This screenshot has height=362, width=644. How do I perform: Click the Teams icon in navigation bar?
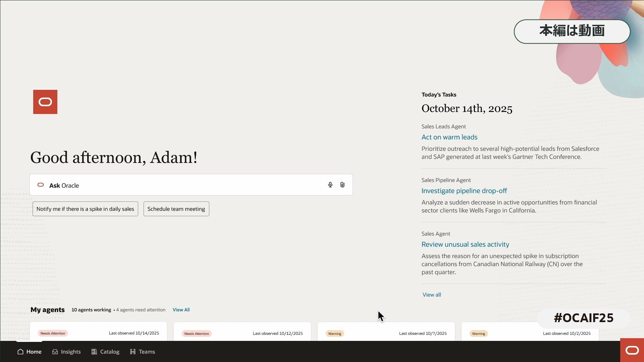point(133,352)
